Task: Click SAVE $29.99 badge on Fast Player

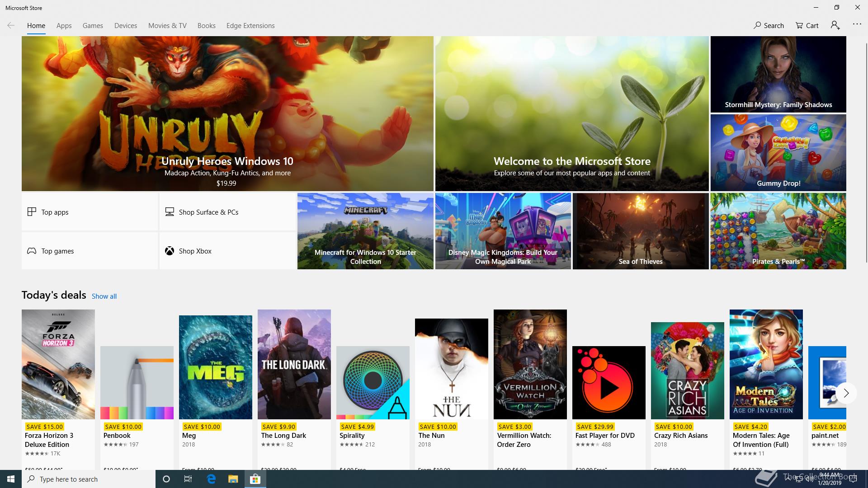Action: pyautogui.click(x=595, y=427)
